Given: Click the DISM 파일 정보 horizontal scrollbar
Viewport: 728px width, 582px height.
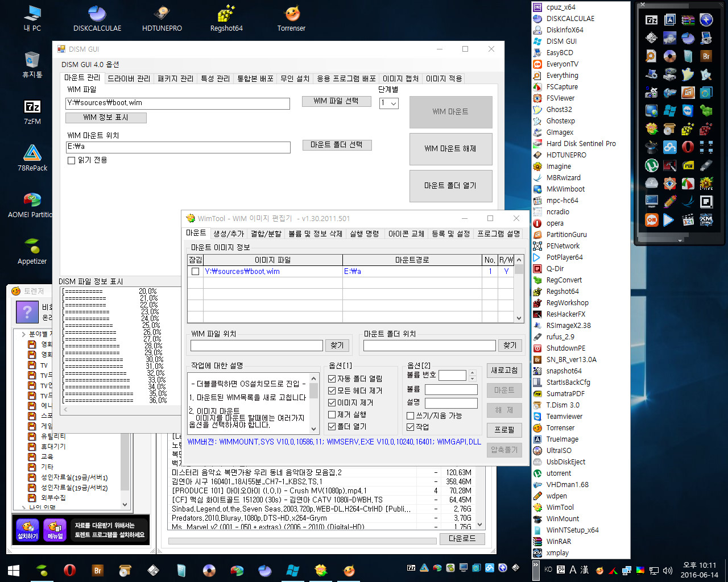Looking at the screenshot, I should (119, 409).
